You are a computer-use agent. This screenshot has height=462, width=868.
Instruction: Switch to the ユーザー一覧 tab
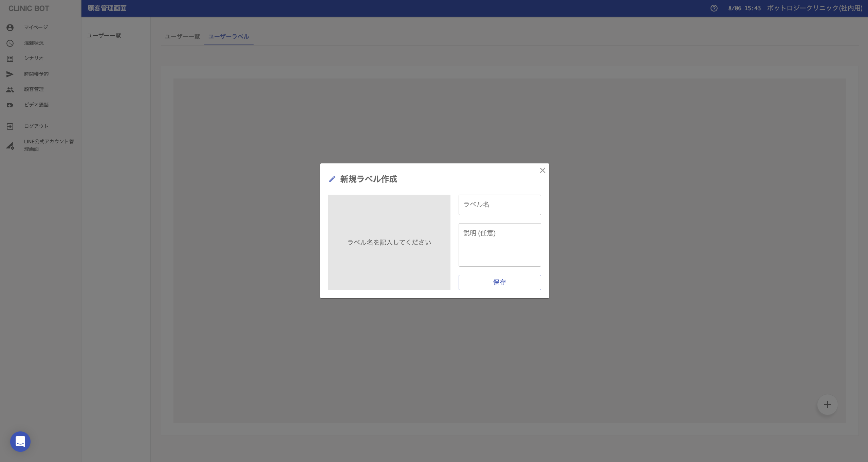pos(182,36)
